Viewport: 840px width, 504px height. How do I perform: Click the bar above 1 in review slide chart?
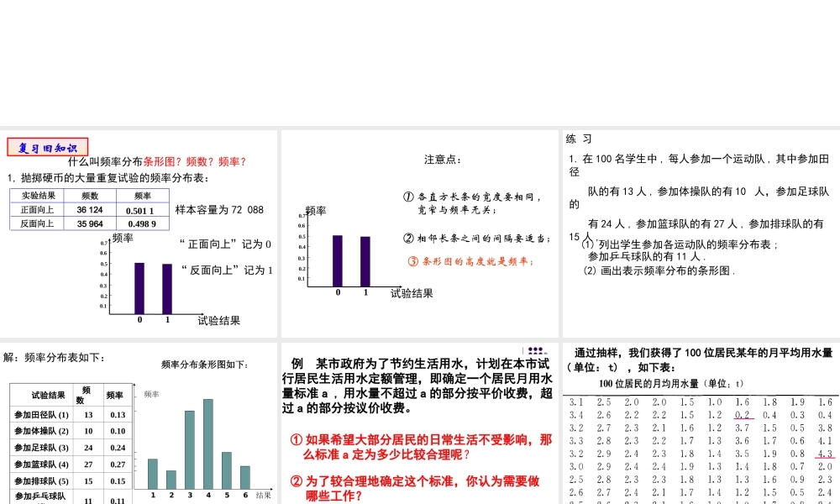coord(167,289)
